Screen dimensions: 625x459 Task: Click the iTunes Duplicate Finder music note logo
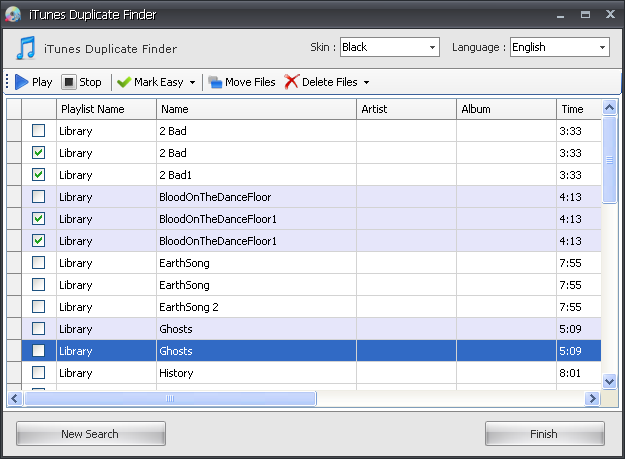click(x=26, y=48)
